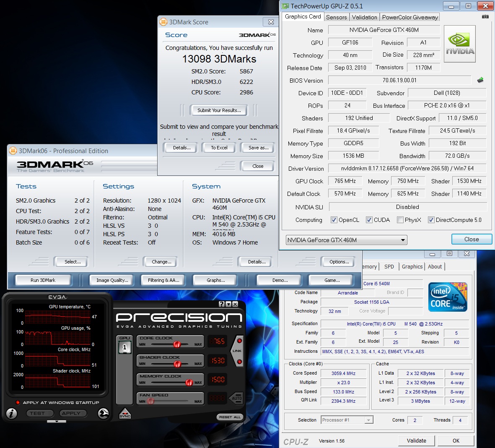This screenshot has width=495, height=448.
Task: Click the GPU-Z title bar icon
Action: coord(285,6)
